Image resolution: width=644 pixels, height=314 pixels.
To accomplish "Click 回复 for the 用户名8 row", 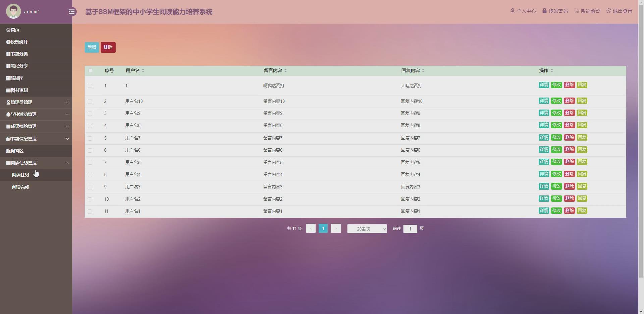I will [x=582, y=125].
